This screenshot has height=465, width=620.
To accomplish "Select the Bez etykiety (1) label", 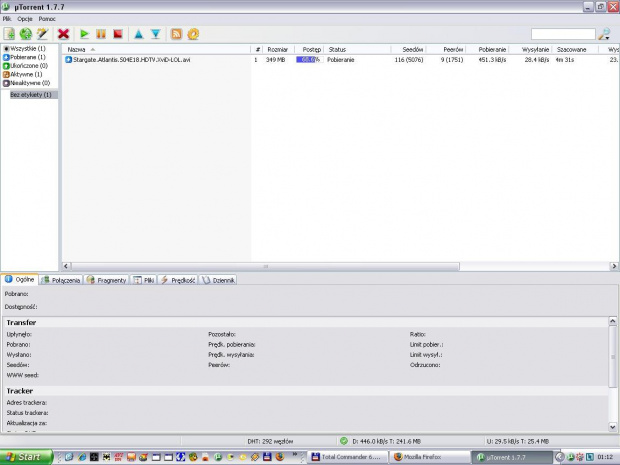I will click(31, 95).
